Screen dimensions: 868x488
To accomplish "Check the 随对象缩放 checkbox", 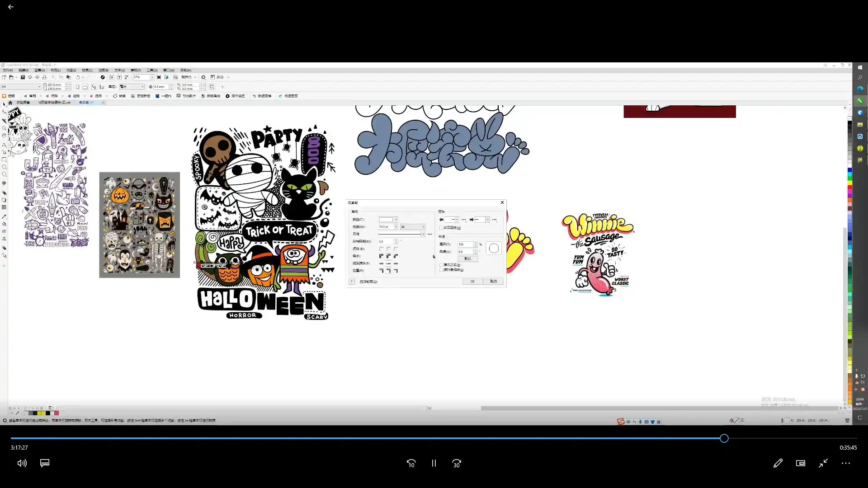I will [441, 270].
